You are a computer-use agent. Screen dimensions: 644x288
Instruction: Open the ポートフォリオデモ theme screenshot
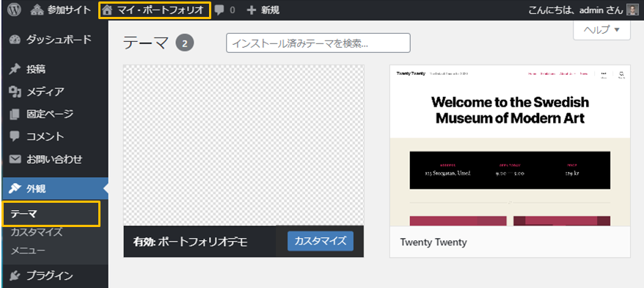click(x=244, y=145)
